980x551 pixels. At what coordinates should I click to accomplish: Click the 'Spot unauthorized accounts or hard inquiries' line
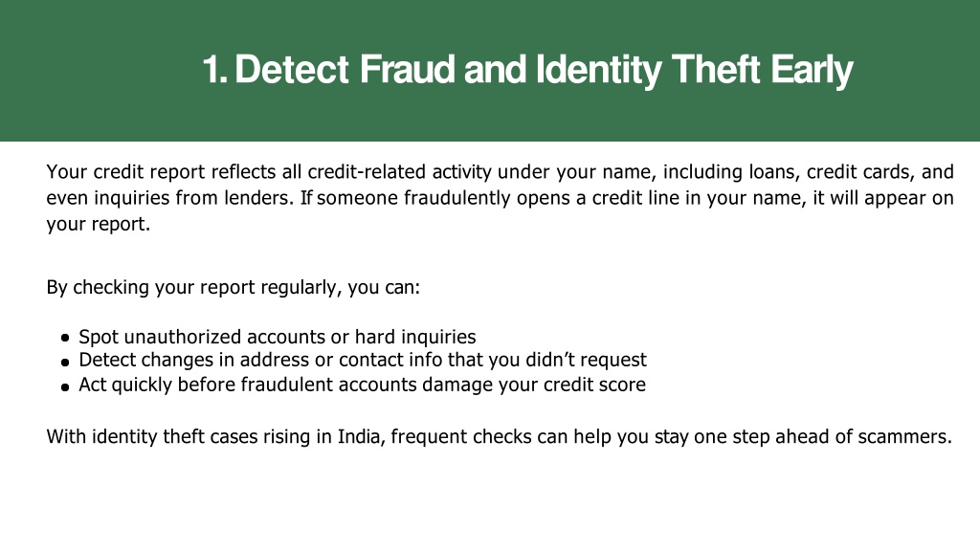click(x=277, y=337)
